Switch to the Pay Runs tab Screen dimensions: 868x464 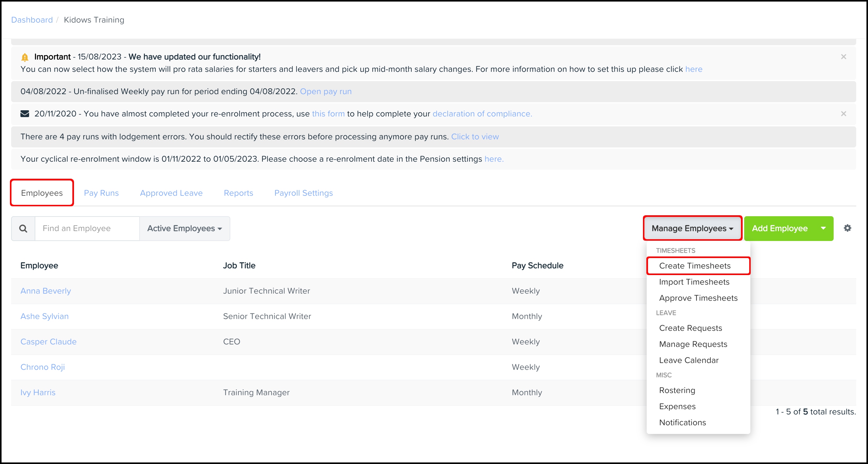click(101, 193)
